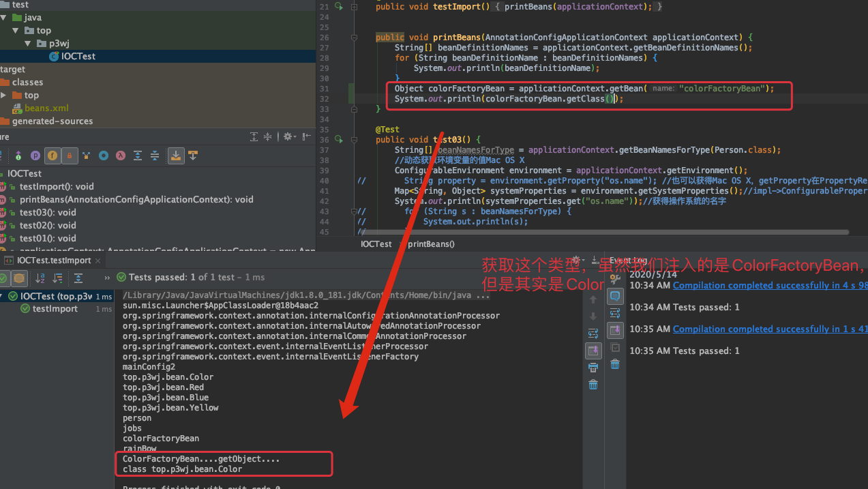Toggle Show Fields in Structure toolbar

point(53,156)
